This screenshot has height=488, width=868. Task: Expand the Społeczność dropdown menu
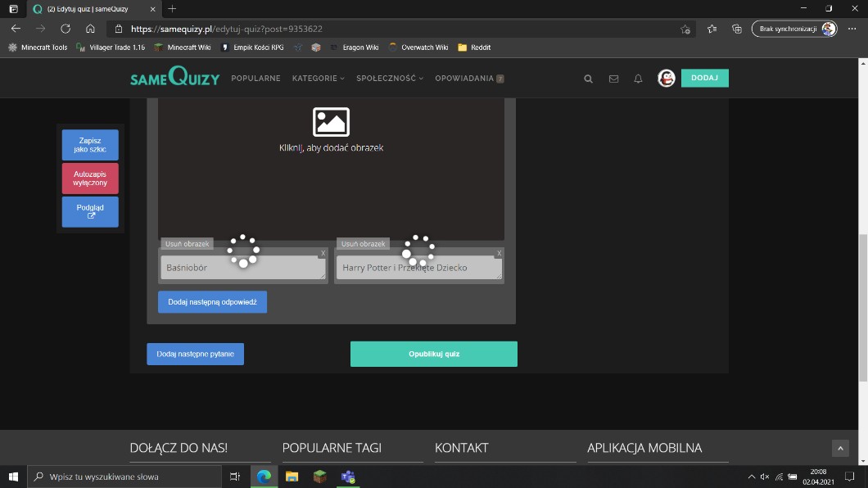[388, 79]
